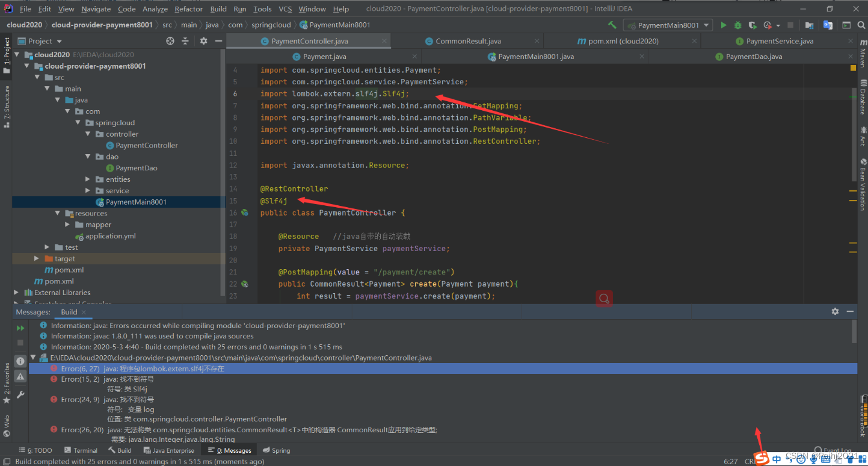Screen dimensions: 868x466
Task: Run PaymentMain8001 with the green play icon
Action: pos(724,25)
